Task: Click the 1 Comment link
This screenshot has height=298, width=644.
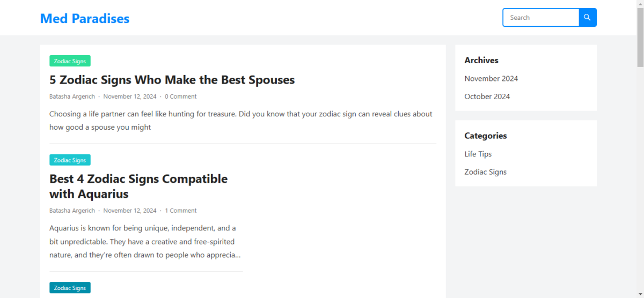Action: point(181,211)
